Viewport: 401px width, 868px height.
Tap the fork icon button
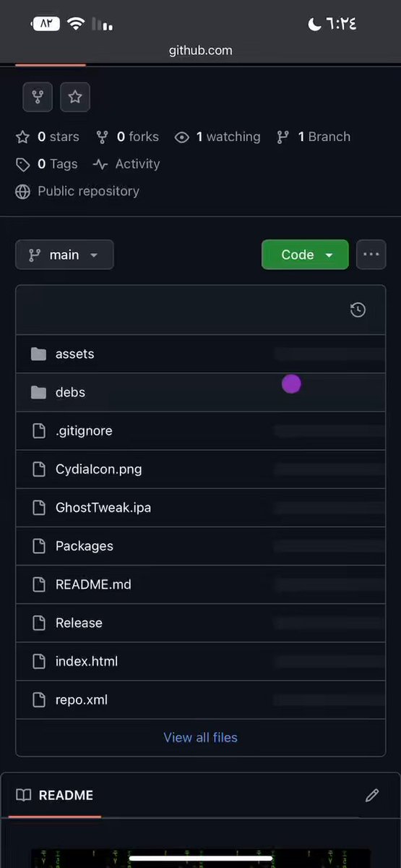pyautogui.click(x=38, y=97)
